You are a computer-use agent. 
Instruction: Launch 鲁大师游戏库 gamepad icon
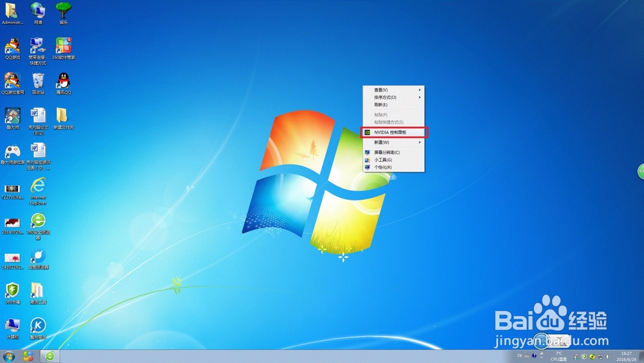(12, 153)
